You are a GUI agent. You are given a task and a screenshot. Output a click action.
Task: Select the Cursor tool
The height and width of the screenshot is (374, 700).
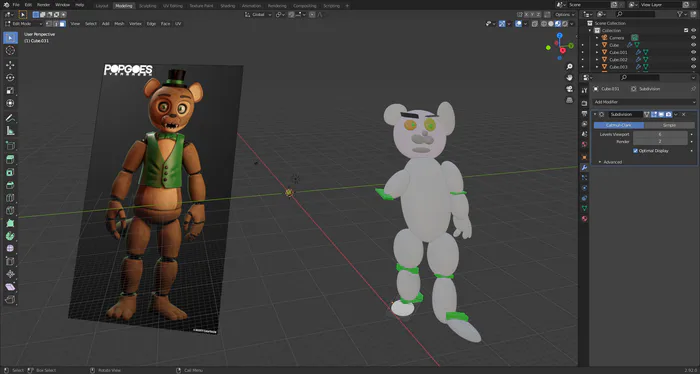[10, 50]
